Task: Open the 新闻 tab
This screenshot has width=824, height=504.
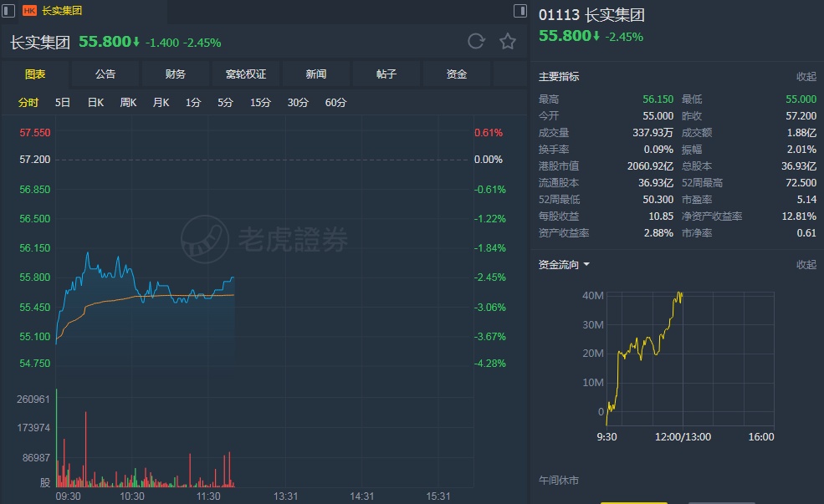Action: [x=316, y=74]
